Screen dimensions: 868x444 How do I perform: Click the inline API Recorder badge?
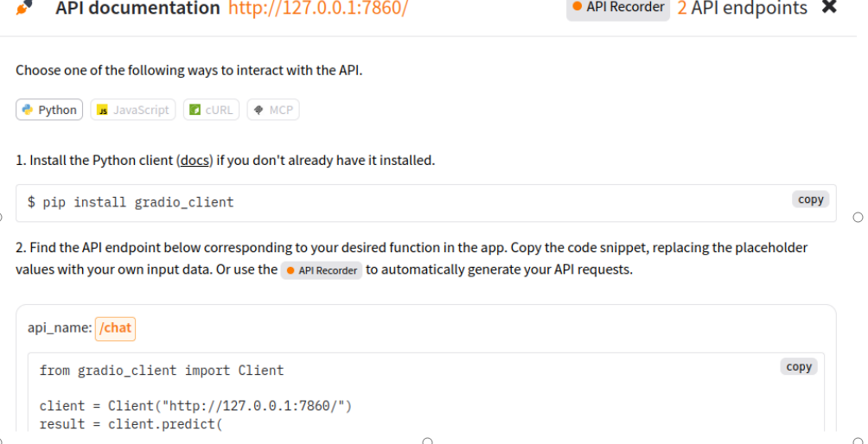click(x=321, y=270)
